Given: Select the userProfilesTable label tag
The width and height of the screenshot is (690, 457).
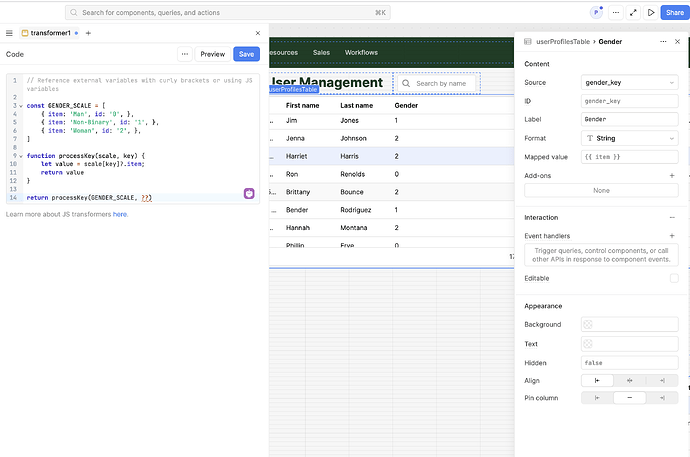Looking at the screenshot, I should coord(294,89).
